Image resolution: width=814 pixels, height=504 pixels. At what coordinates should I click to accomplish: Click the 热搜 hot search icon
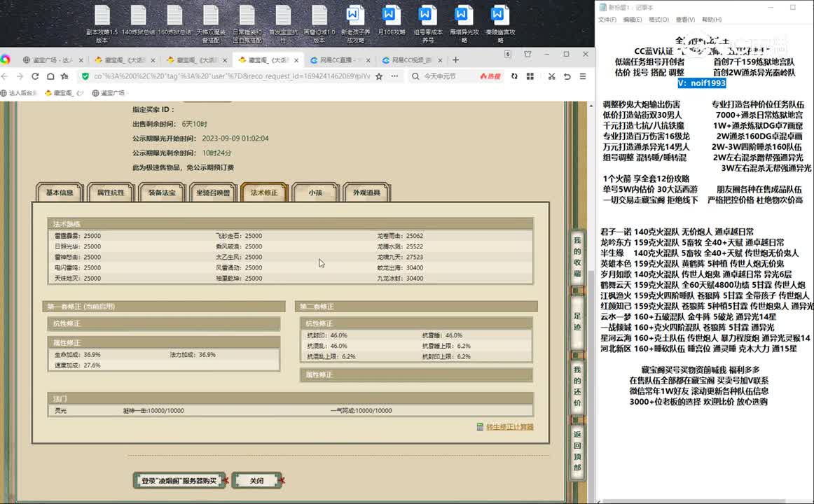click(490, 76)
